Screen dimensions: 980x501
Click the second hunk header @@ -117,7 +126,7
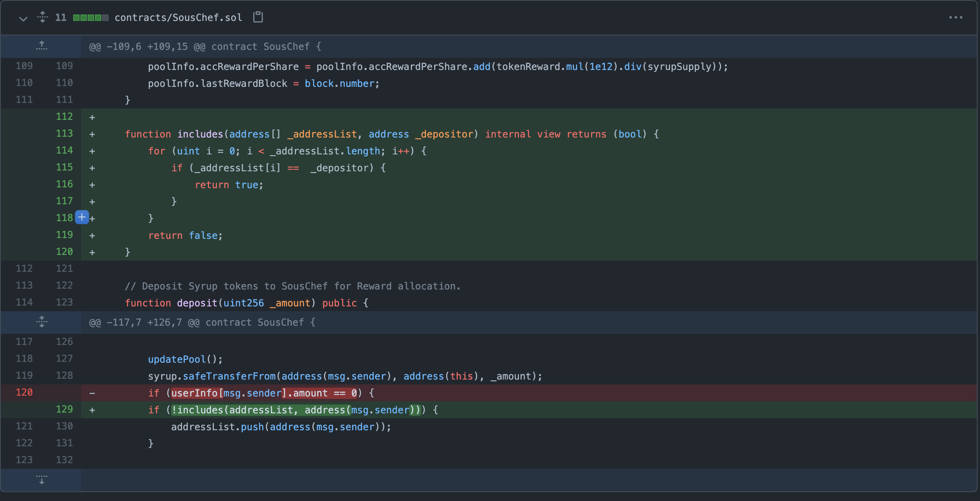(x=202, y=322)
